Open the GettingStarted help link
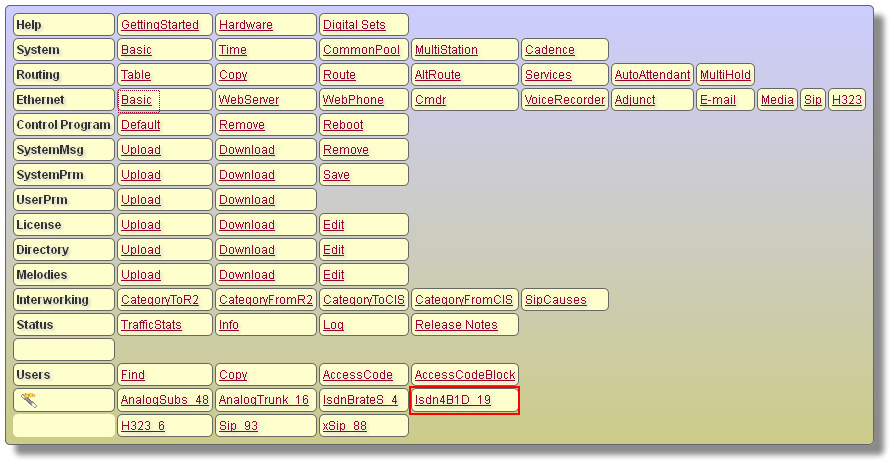This screenshot has width=895, height=460. point(159,25)
